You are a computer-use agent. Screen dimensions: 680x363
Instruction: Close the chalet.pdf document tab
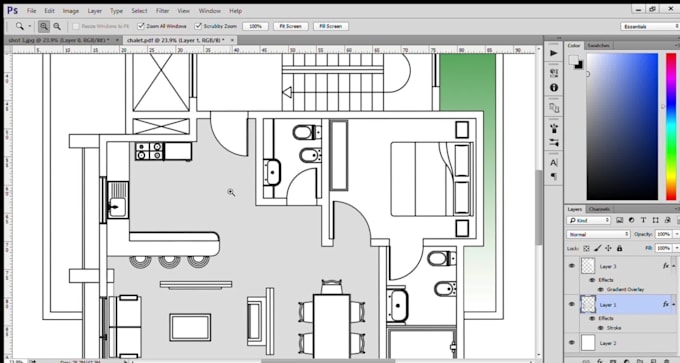coord(232,40)
